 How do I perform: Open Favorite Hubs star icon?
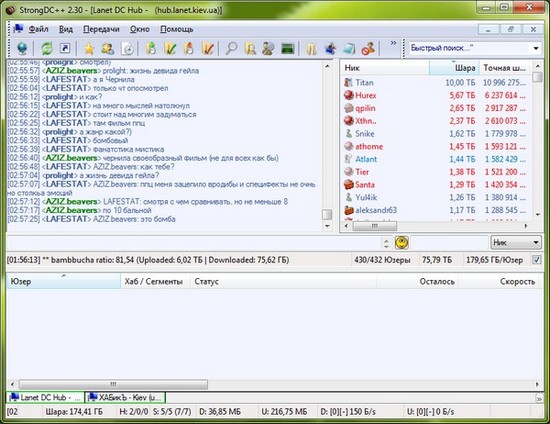point(89,48)
